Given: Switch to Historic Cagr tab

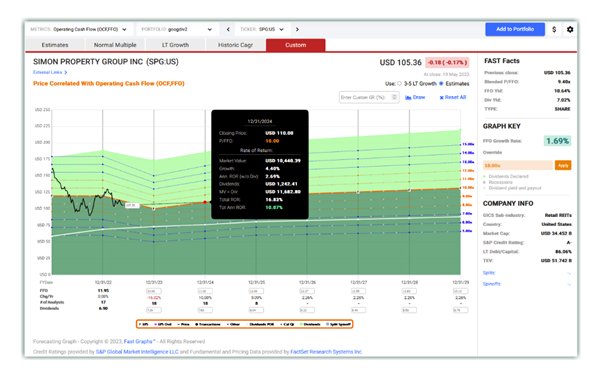Looking at the screenshot, I should pyautogui.click(x=235, y=45).
